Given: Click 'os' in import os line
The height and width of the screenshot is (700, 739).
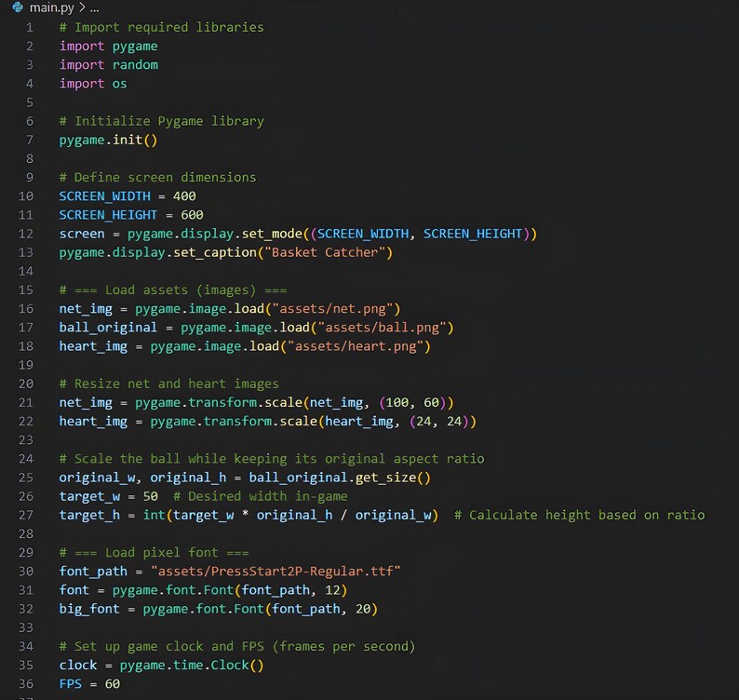Looking at the screenshot, I should point(119,84).
